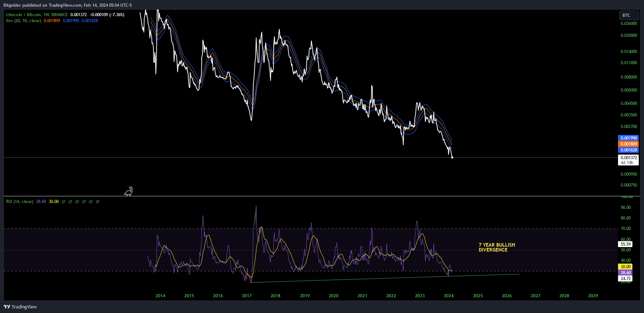Viewport: 644px width, 313px height.
Task: Click the 2015 year label on time axis
Action: pyautogui.click(x=189, y=296)
